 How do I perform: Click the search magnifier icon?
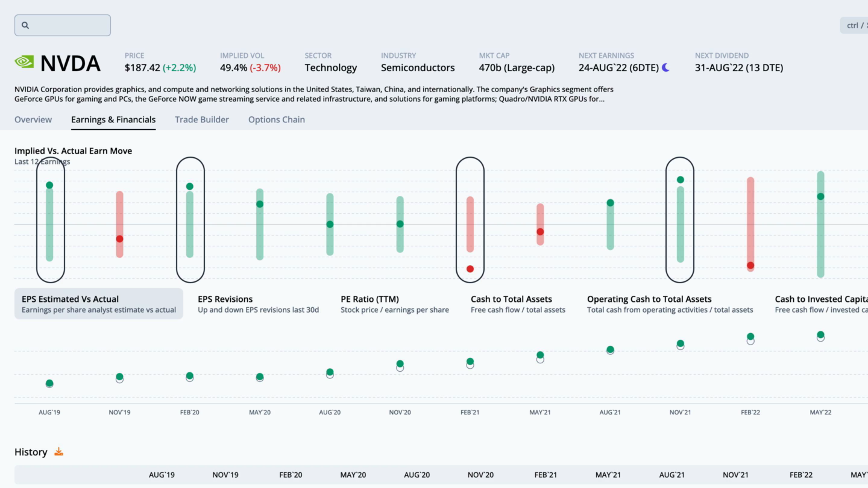[25, 25]
